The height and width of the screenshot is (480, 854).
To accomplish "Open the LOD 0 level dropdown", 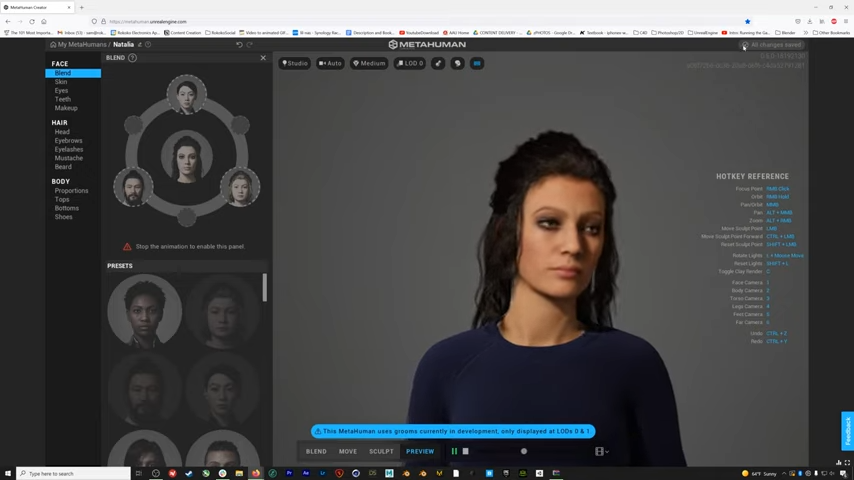I will click(x=410, y=63).
